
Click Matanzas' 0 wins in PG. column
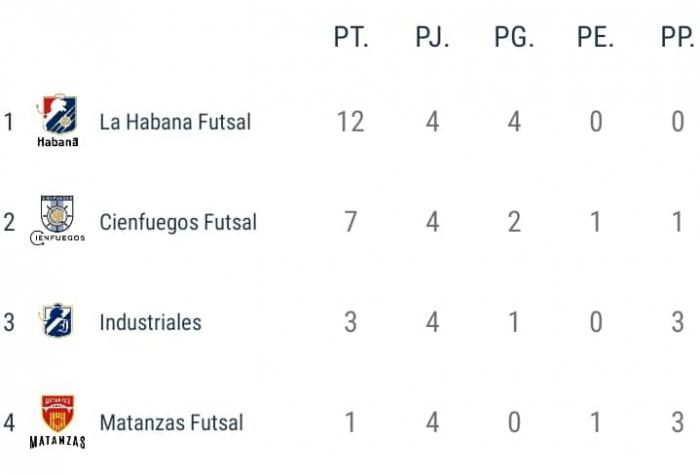click(514, 422)
